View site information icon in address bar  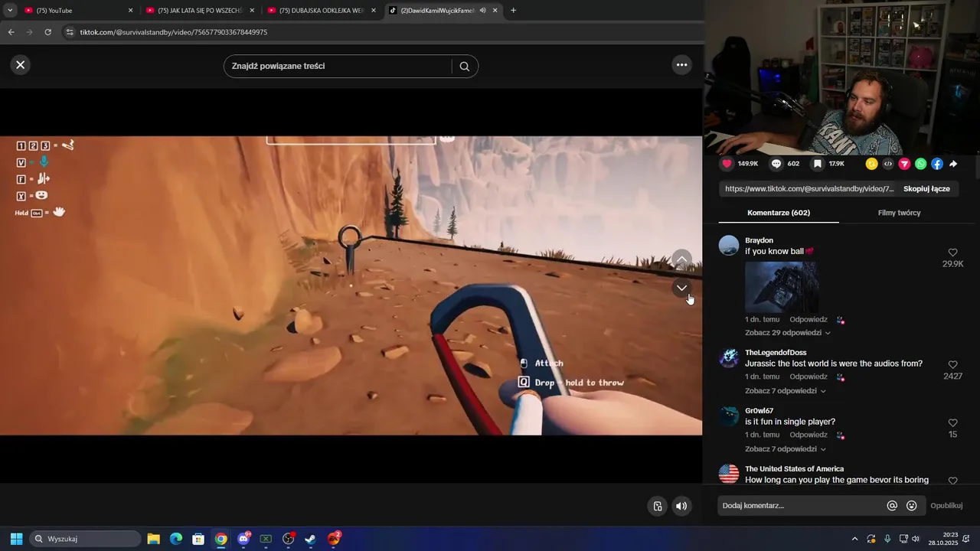pos(70,32)
